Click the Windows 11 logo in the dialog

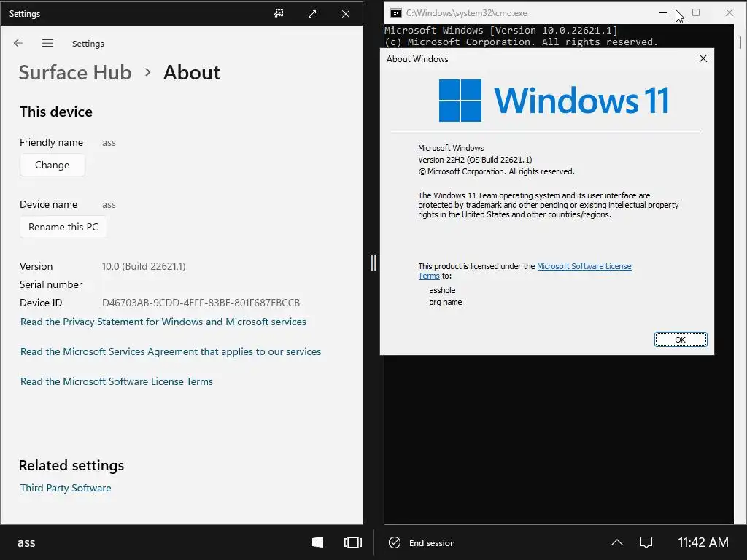point(554,101)
